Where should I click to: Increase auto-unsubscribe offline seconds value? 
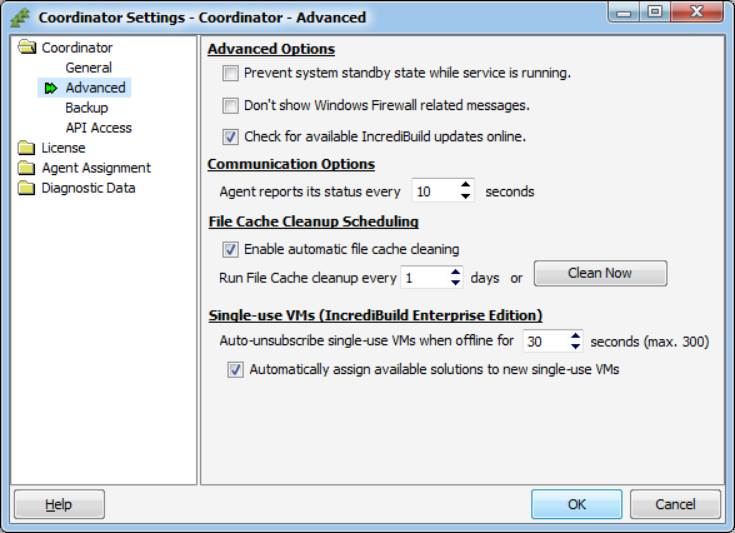click(575, 336)
